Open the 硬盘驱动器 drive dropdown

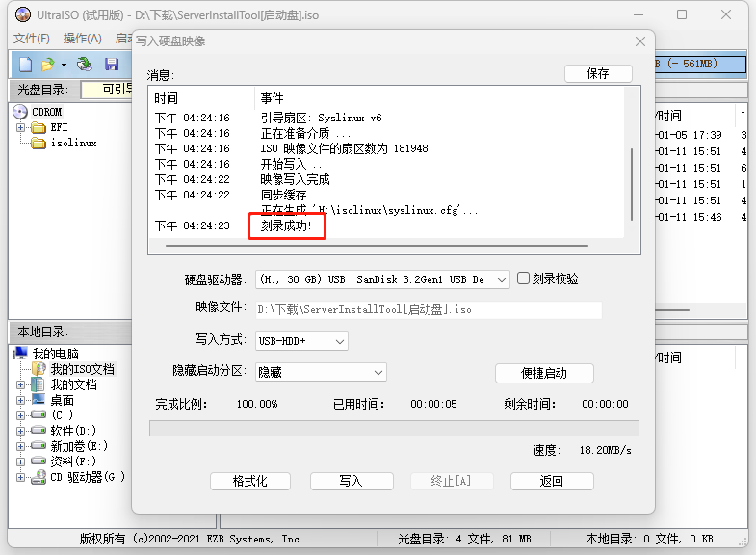coord(382,279)
